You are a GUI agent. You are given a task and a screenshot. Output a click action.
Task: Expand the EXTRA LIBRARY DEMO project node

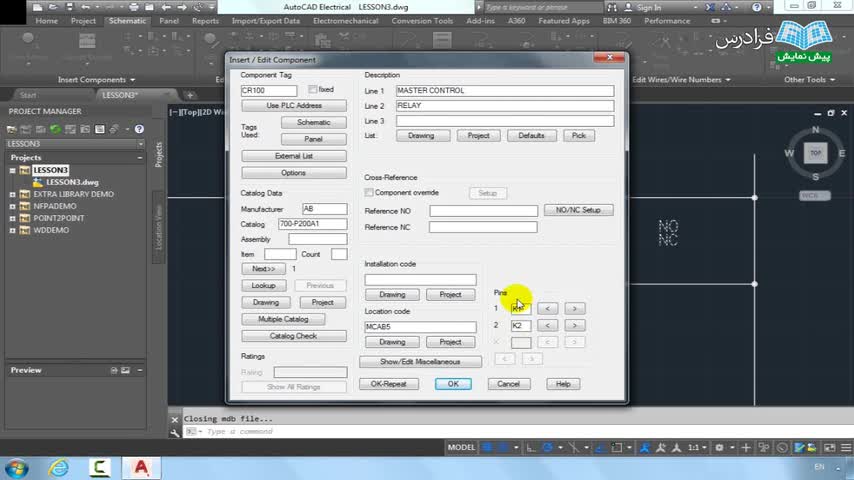(x=12, y=195)
